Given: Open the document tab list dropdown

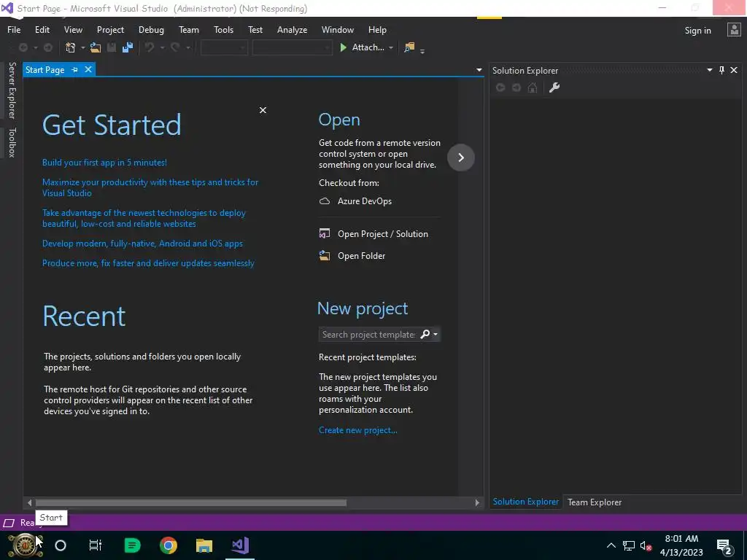Looking at the screenshot, I should 479,70.
